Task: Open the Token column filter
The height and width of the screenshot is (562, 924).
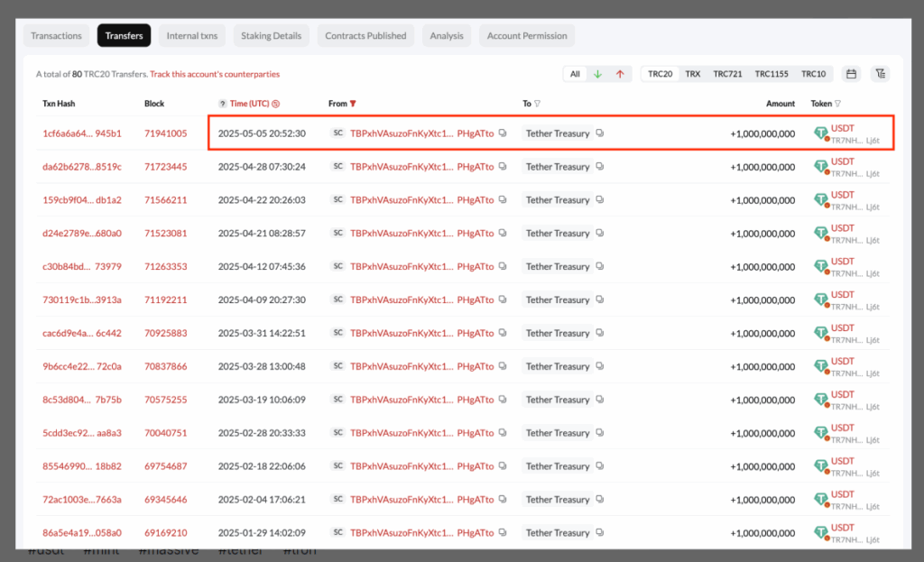Action: coord(838,104)
